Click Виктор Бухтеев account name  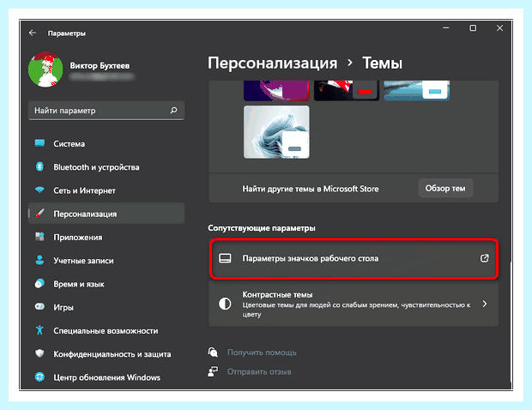100,65
